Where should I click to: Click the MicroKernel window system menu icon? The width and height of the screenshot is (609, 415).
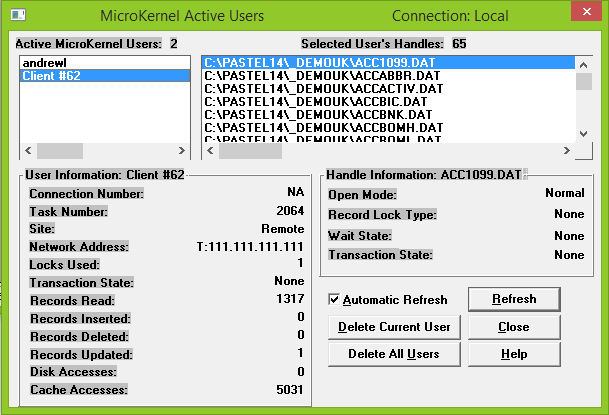click(x=18, y=15)
